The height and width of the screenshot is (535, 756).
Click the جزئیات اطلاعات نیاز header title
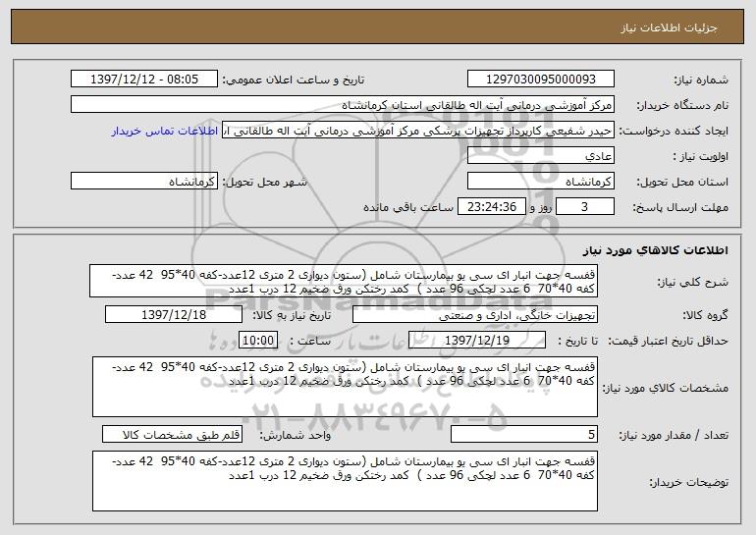(669, 27)
